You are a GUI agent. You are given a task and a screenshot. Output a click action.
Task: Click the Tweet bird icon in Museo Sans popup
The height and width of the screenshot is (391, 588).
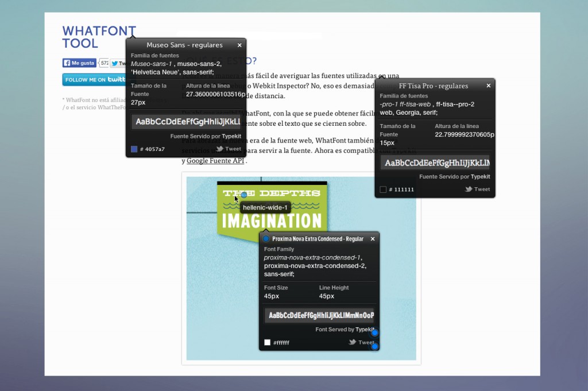220,149
